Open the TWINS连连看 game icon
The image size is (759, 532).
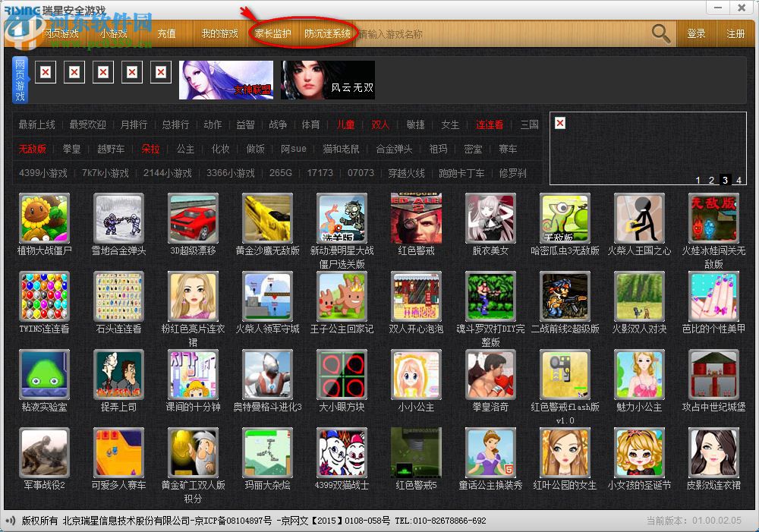click(45, 297)
